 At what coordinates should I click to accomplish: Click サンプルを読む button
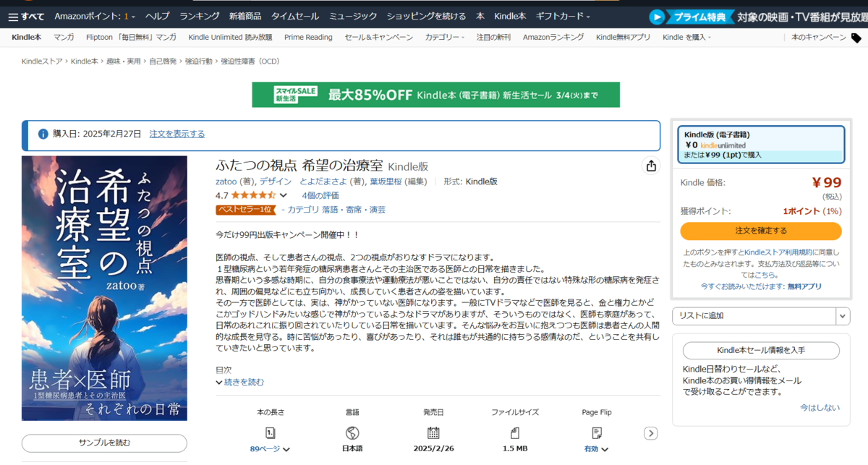click(x=104, y=443)
